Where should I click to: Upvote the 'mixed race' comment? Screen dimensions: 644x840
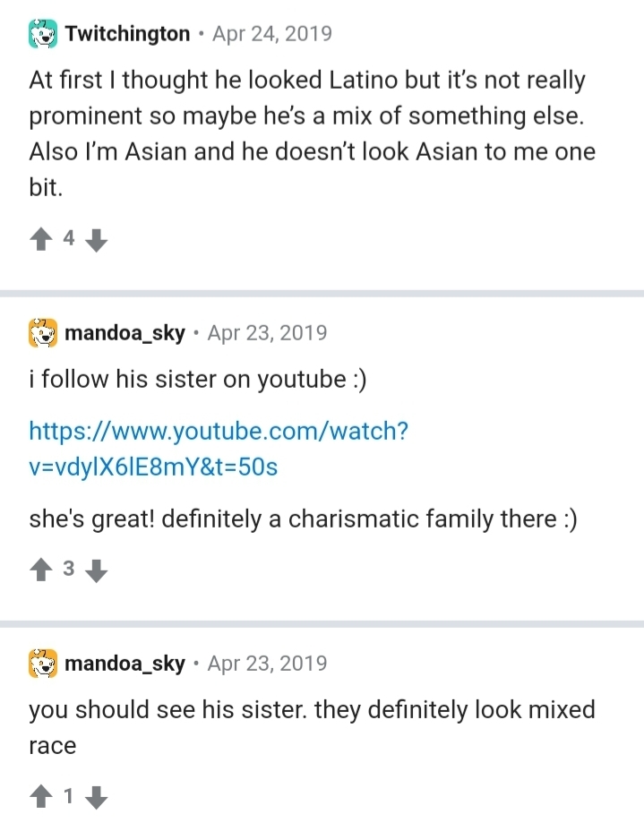41,795
